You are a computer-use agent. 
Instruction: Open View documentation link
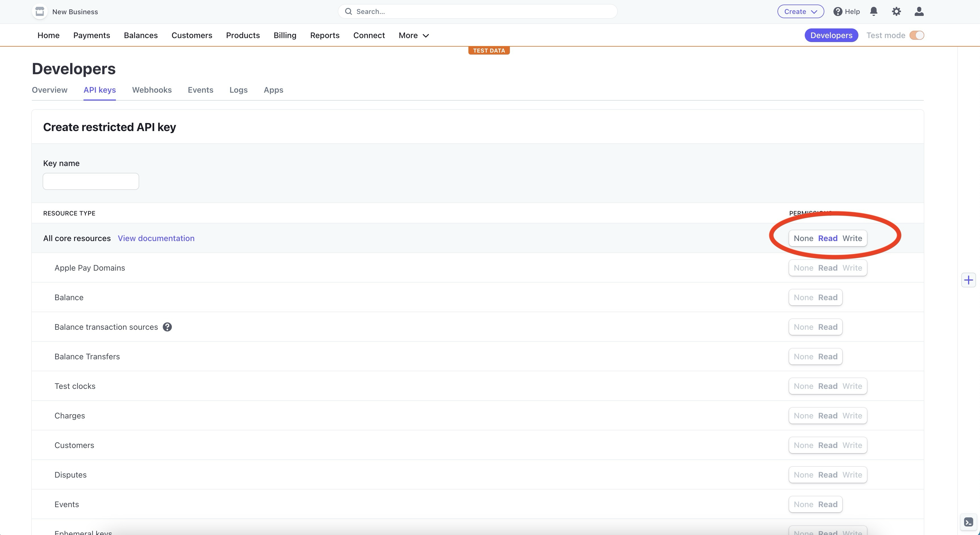[x=156, y=238]
